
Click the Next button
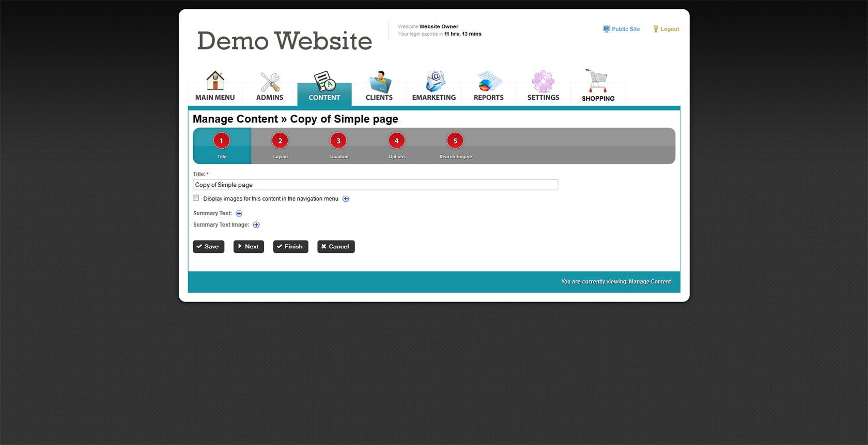pos(249,247)
